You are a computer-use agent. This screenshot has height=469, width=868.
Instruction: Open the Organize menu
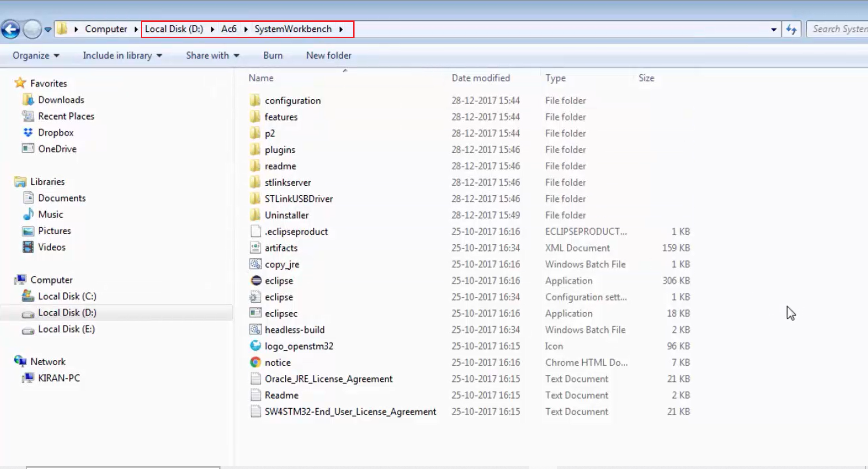[36, 55]
